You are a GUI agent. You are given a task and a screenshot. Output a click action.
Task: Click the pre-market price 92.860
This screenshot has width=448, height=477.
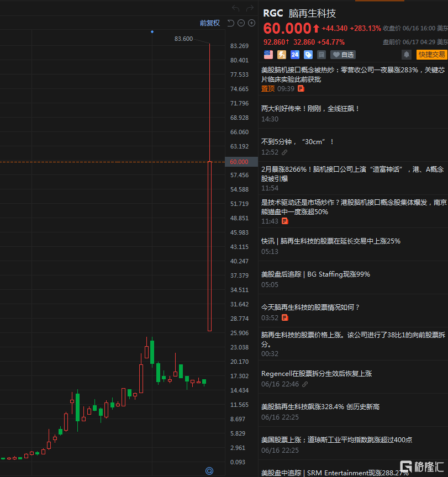pos(274,42)
